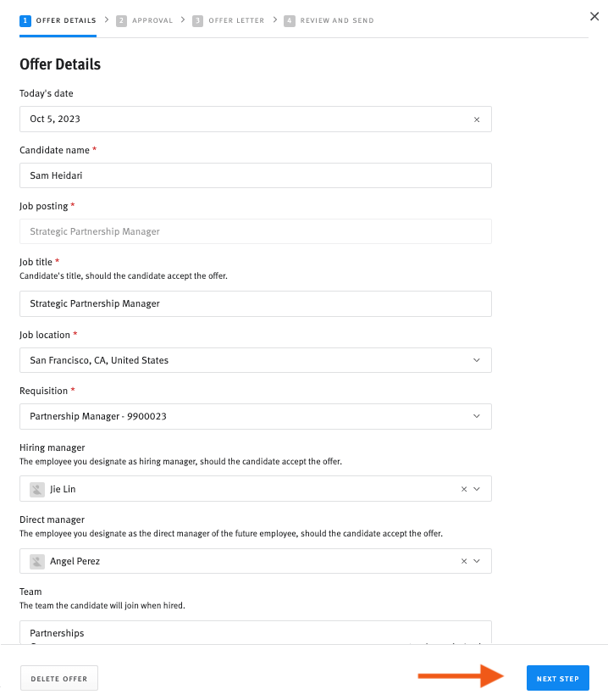Open the Hiring manager dropdown chevron
The image size is (608, 700).
point(478,489)
